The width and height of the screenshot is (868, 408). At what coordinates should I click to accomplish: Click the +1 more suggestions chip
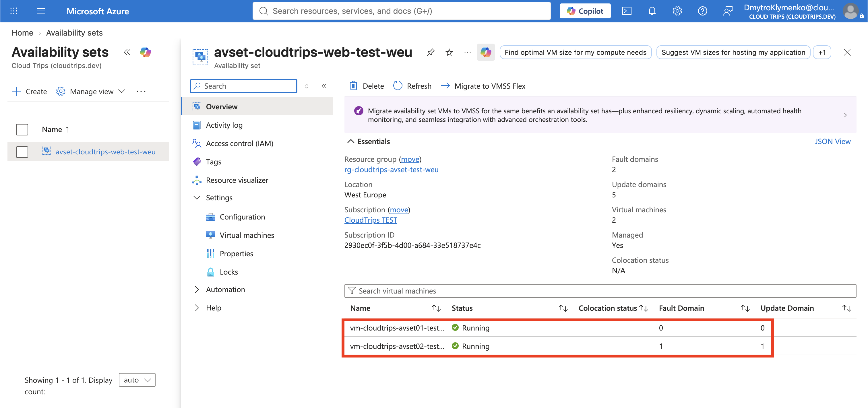(x=822, y=52)
